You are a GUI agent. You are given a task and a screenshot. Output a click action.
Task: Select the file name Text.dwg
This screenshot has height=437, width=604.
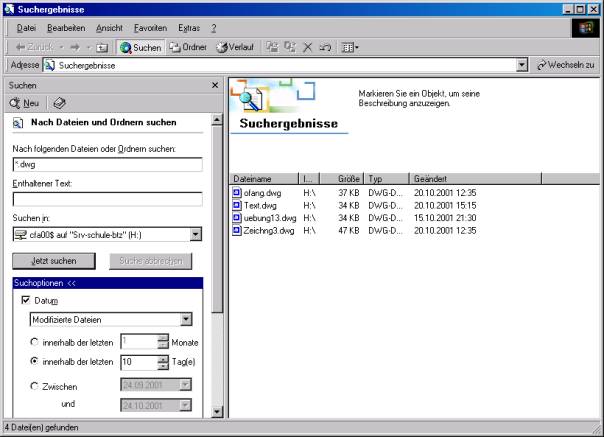tap(260, 205)
